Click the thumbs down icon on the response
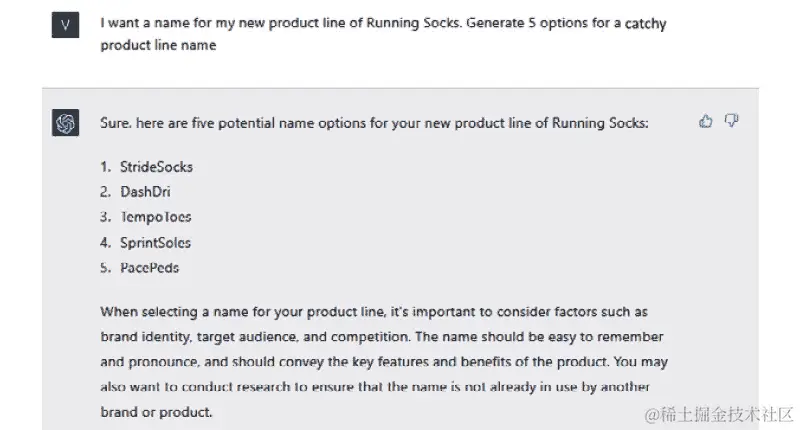This screenshot has width=800, height=430. pyautogui.click(x=732, y=121)
